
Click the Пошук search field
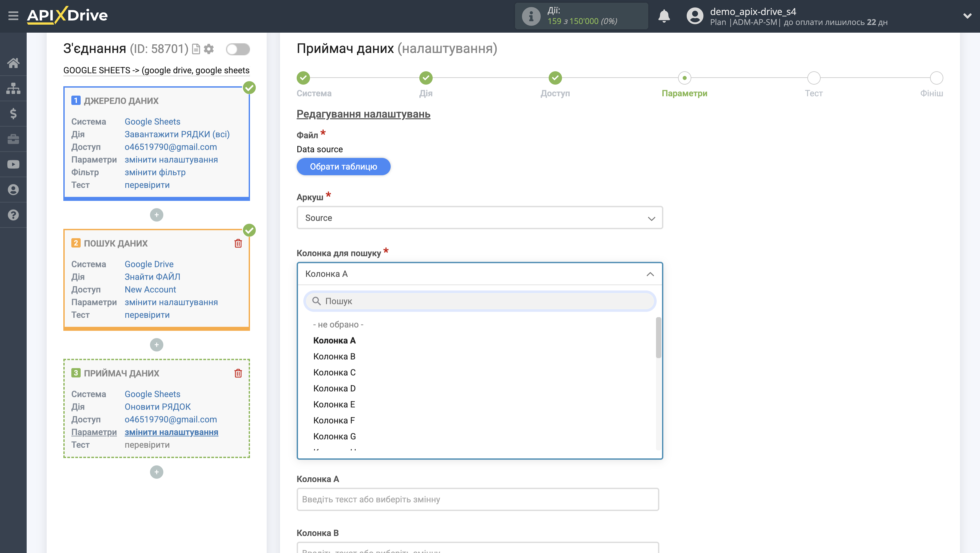(480, 301)
